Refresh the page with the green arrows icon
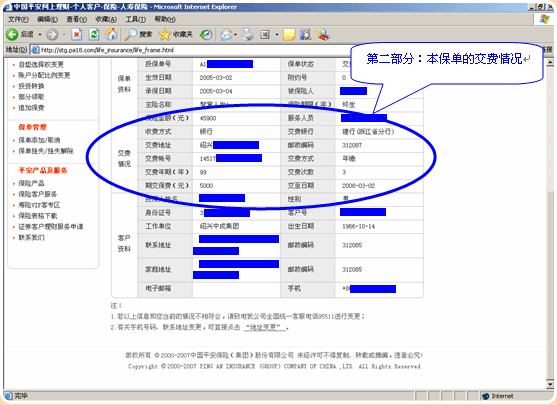Image resolution: width=557 pixels, height=405 pixels. point(94,34)
